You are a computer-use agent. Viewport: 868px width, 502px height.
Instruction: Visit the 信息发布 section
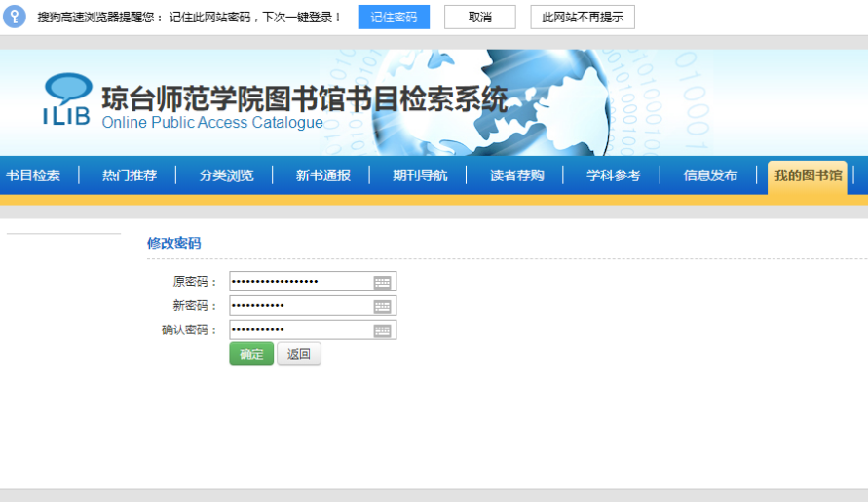[x=710, y=175]
